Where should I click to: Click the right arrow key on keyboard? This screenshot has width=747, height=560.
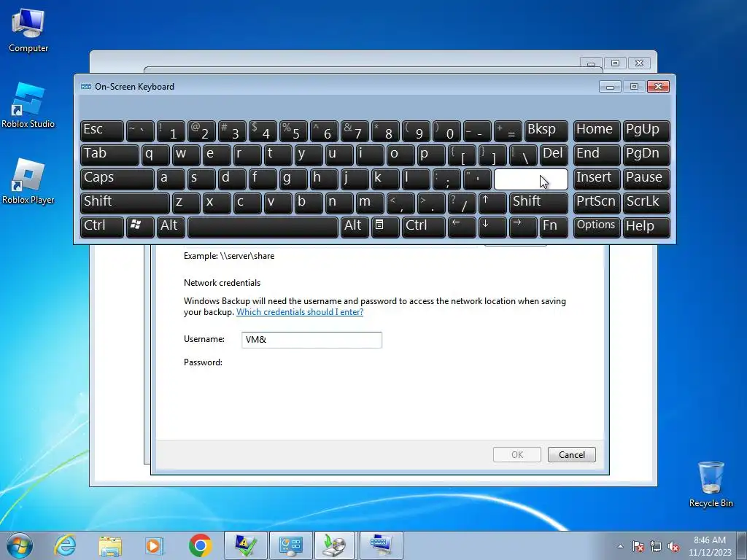(x=523, y=227)
